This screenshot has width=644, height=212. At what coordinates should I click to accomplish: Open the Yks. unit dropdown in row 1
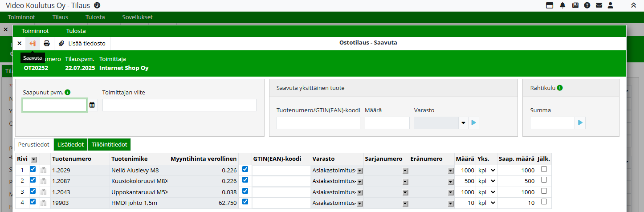coord(487,170)
